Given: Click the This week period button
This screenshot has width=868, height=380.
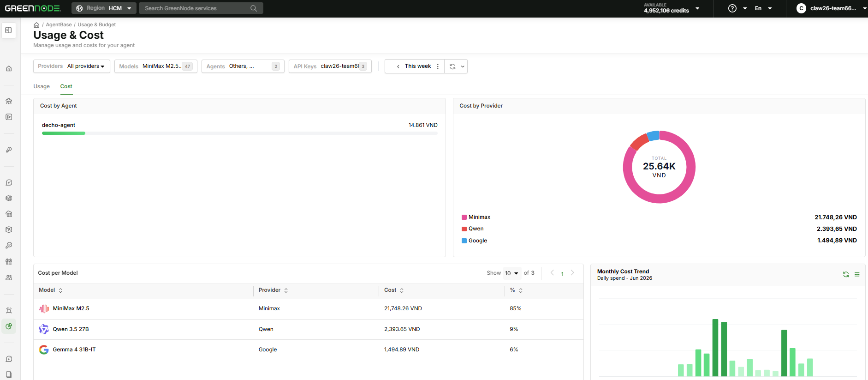Looking at the screenshot, I should [x=418, y=66].
